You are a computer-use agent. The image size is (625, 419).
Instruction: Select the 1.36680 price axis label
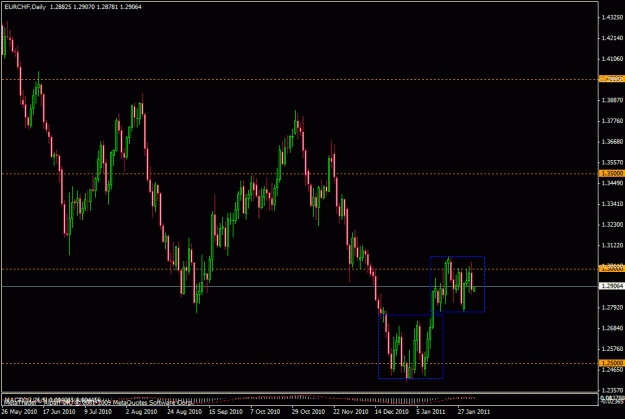tap(612, 142)
